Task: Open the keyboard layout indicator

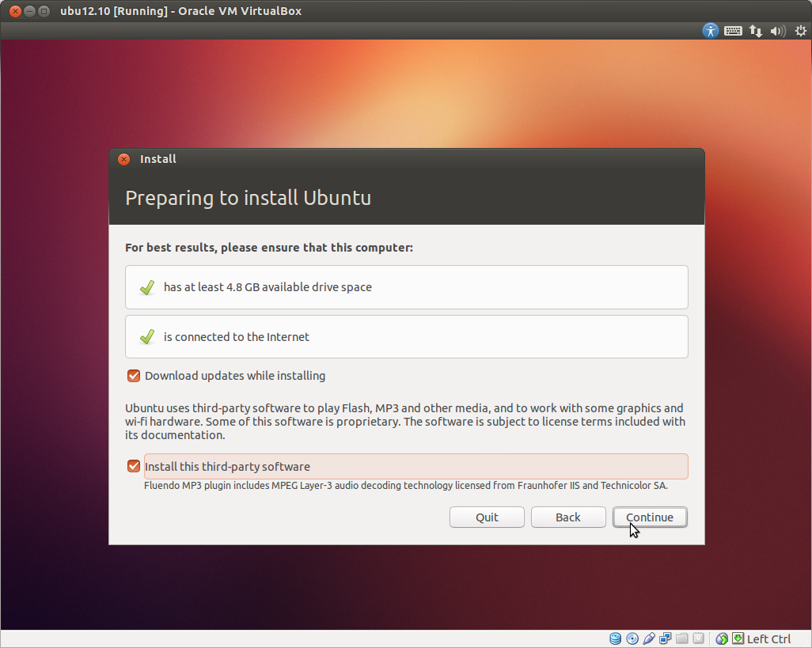Action: coord(733,31)
